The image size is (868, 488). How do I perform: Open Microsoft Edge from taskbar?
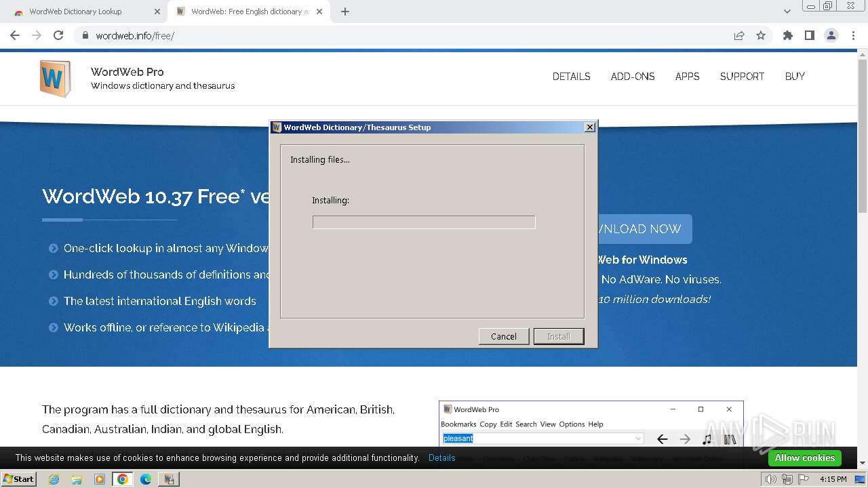pyautogui.click(x=146, y=479)
